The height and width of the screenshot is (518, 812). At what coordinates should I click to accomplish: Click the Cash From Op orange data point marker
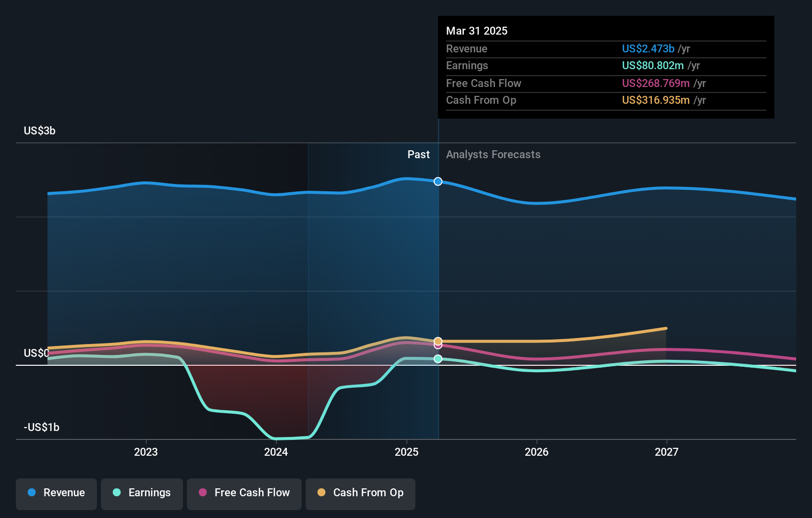tap(438, 341)
